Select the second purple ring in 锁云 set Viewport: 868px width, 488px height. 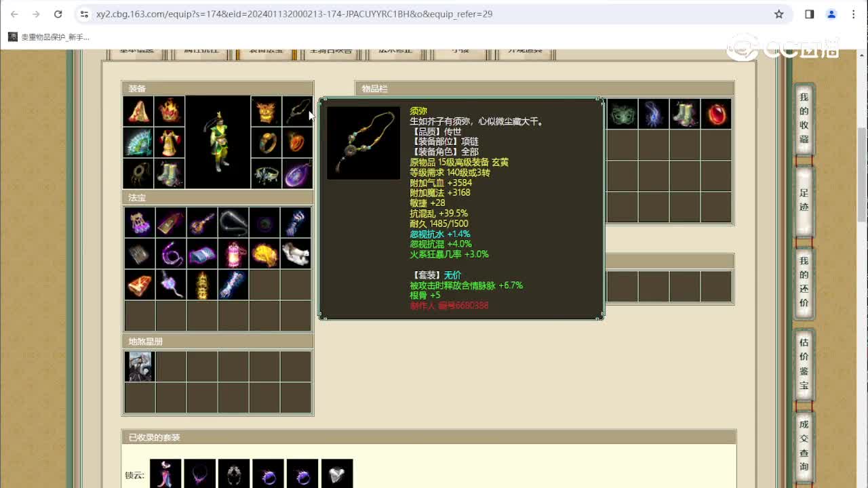(x=302, y=474)
